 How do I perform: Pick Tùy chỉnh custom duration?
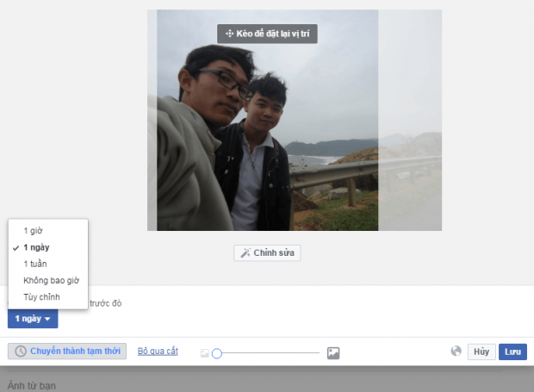[40, 296]
